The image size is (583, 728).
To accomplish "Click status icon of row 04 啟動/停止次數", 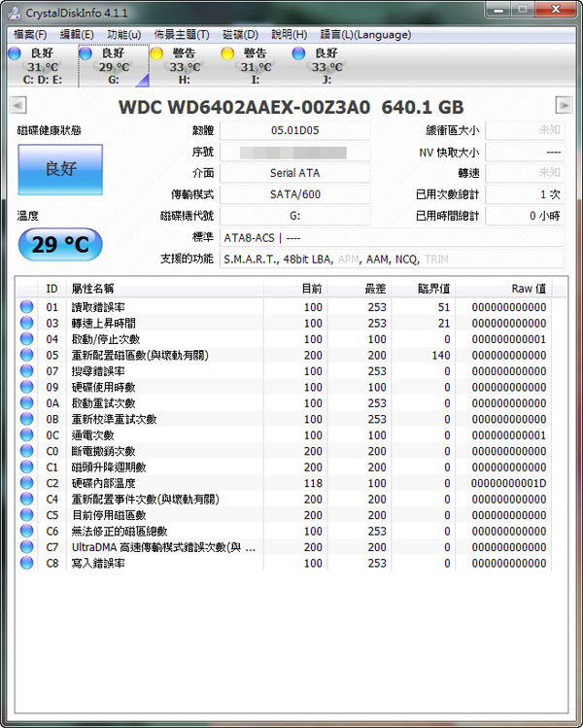I will tap(27, 339).
